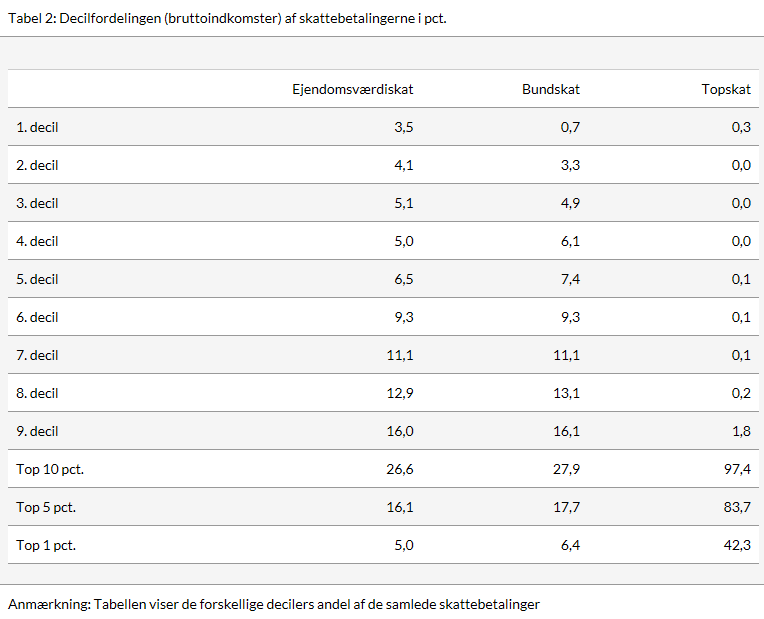Click the Bundskat column header

tap(550, 89)
